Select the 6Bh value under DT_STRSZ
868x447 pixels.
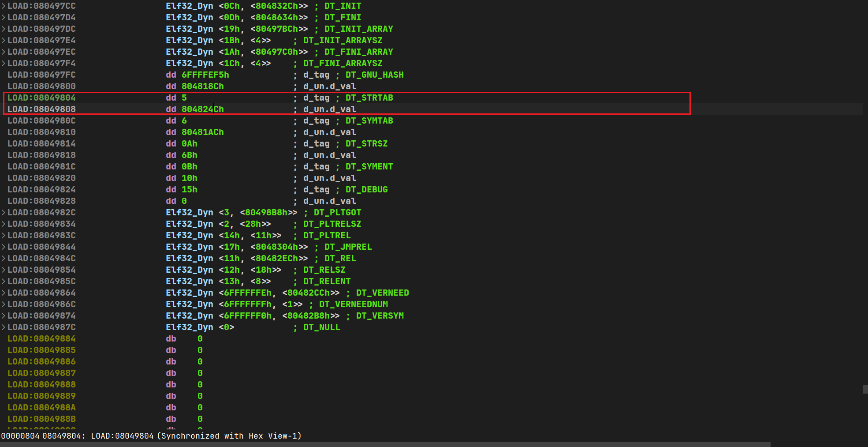point(189,155)
